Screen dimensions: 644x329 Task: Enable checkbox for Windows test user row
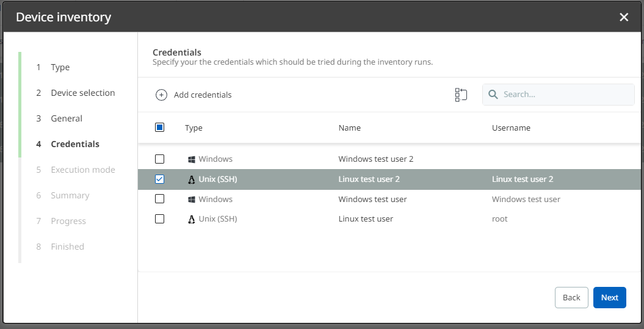click(x=159, y=199)
